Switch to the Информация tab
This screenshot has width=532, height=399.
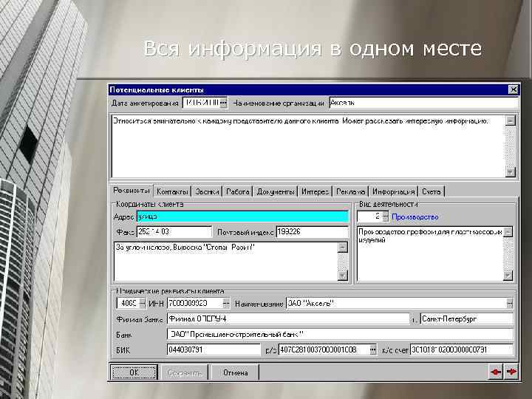pyautogui.click(x=394, y=191)
